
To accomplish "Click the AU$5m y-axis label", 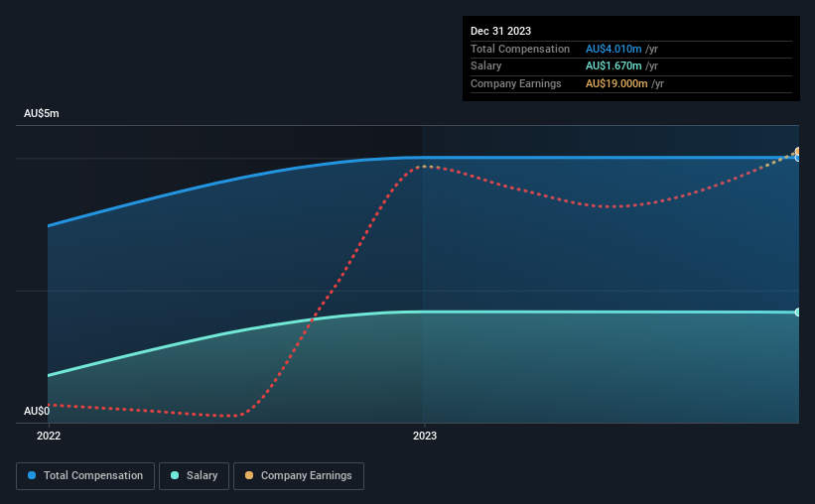I will coord(41,113).
